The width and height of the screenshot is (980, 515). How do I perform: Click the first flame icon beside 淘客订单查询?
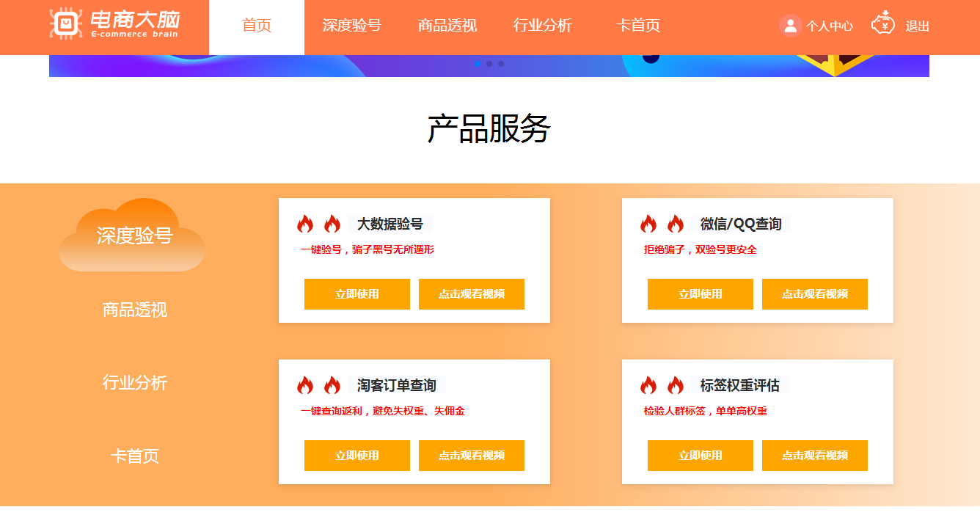coord(305,385)
